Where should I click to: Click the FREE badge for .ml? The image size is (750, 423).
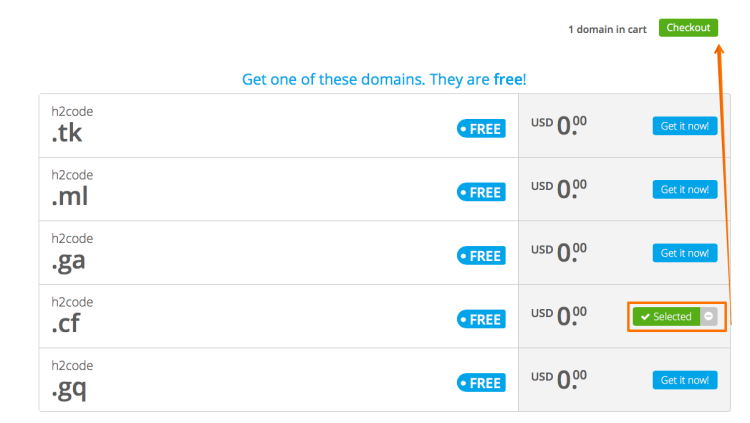coord(481,192)
